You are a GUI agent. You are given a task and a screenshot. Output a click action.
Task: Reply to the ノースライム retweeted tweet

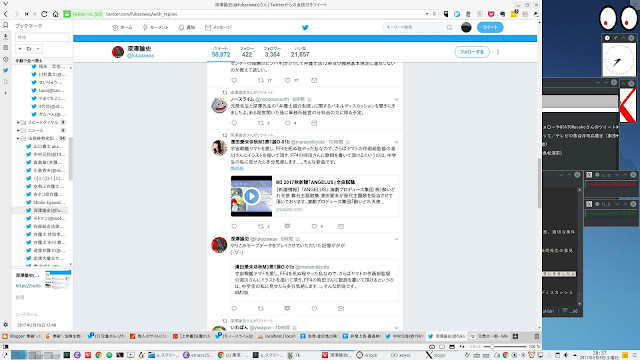pyautogui.click(x=234, y=123)
